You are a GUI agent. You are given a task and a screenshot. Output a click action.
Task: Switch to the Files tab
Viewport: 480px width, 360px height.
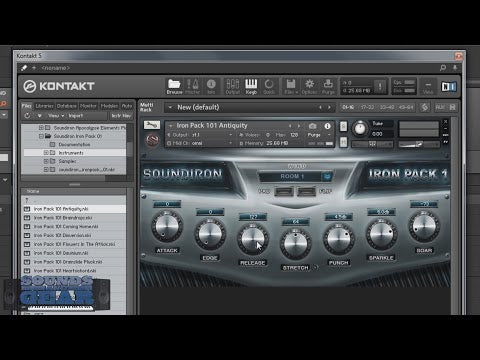click(x=26, y=106)
